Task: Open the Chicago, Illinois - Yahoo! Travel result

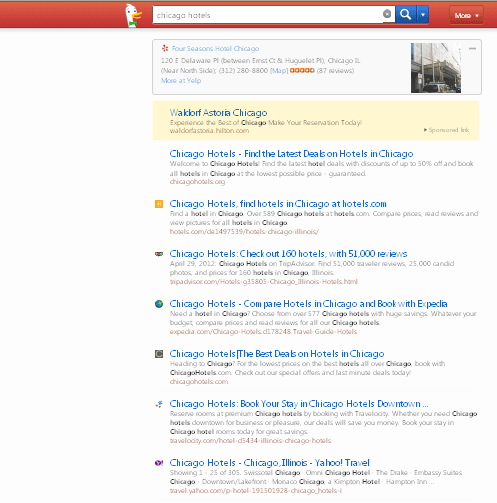Action: pos(269,463)
